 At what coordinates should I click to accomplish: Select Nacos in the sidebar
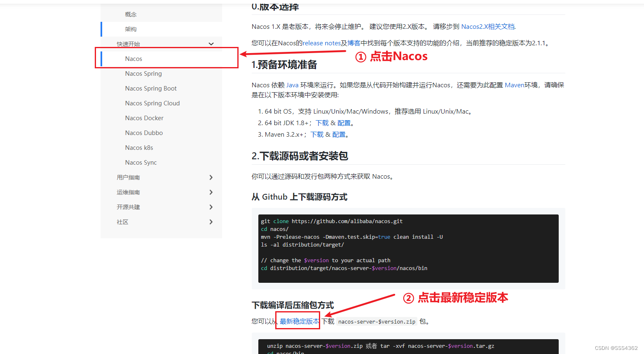point(133,59)
